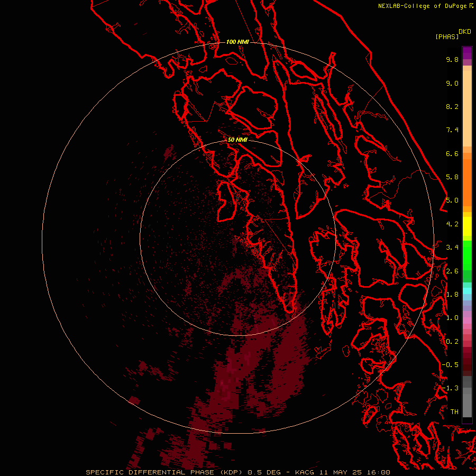476x476 pixels.
Task: Click the 11 MAY 25 16:00 timestamp
Action: click(354, 472)
